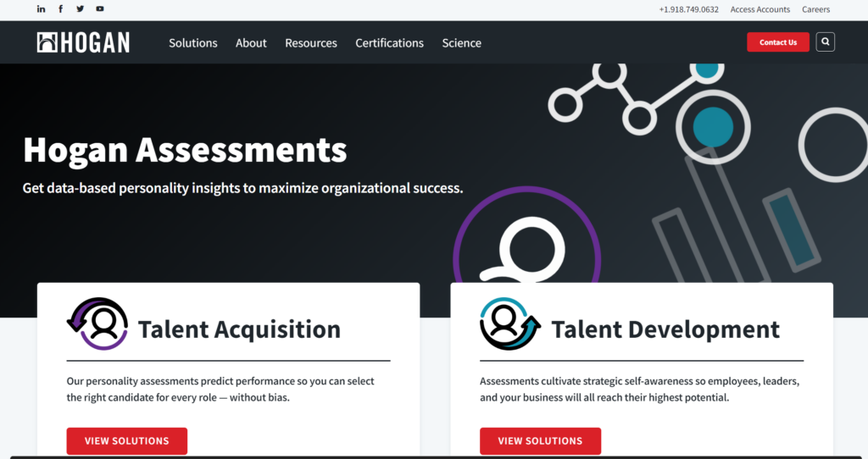The height and width of the screenshot is (459, 868).
Task: Open the Science menu
Action: coord(462,42)
